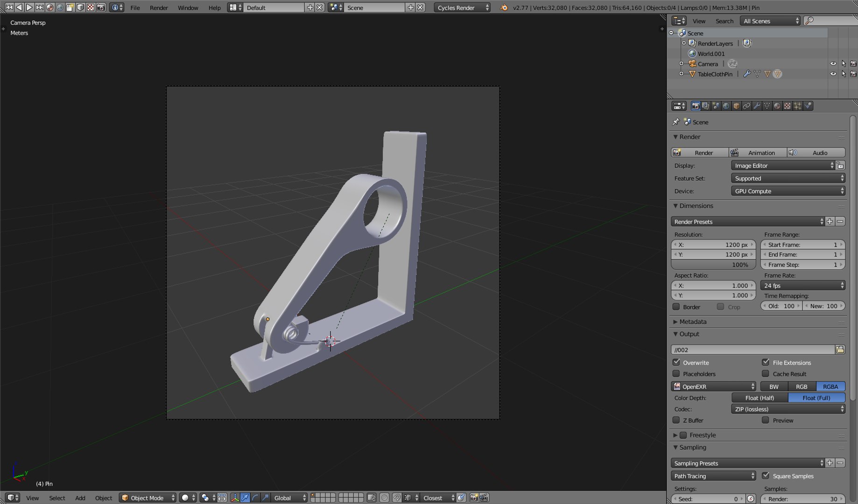The height and width of the screenshot is (504, 858).
Task: Disable the File Extensions checkbox
Action: 766,362
